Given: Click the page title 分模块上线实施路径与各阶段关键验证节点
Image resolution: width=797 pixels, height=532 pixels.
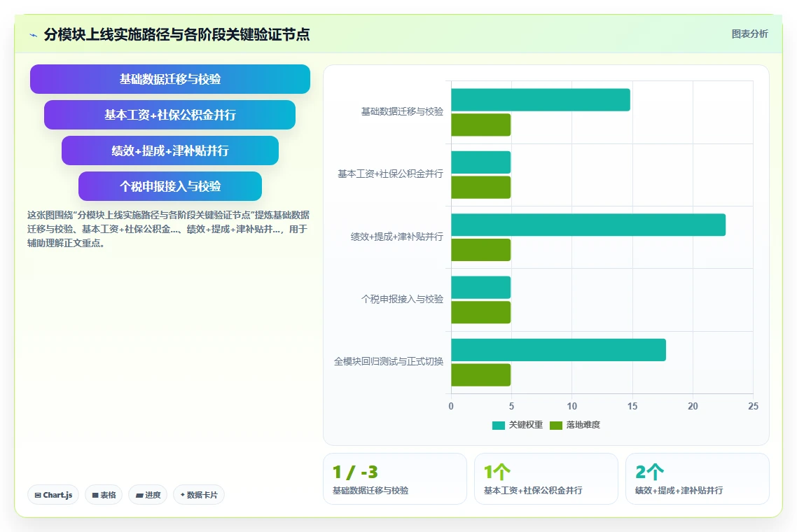Looking at the screenshot, I should tap(177, 34).
